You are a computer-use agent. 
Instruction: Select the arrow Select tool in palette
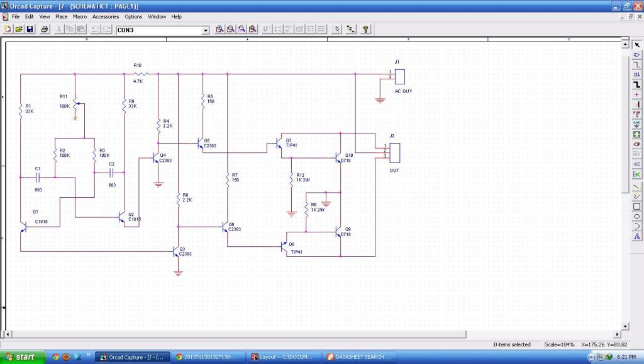click(x=636, y=45)
